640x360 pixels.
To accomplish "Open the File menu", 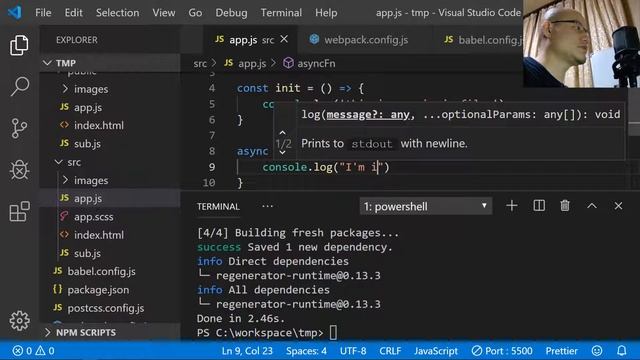I will tap(43, 13).
